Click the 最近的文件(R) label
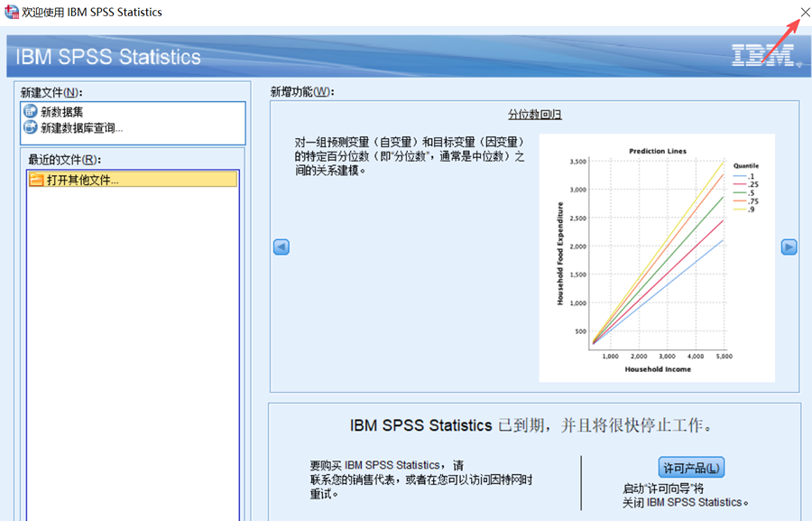812x521 pixels. (x=65, y=160)
